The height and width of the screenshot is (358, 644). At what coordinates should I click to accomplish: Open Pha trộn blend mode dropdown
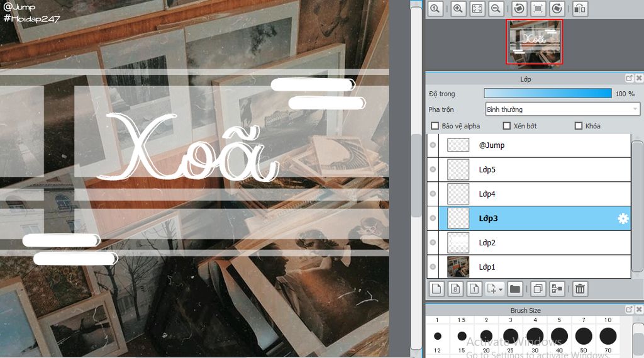coord(562,109)
